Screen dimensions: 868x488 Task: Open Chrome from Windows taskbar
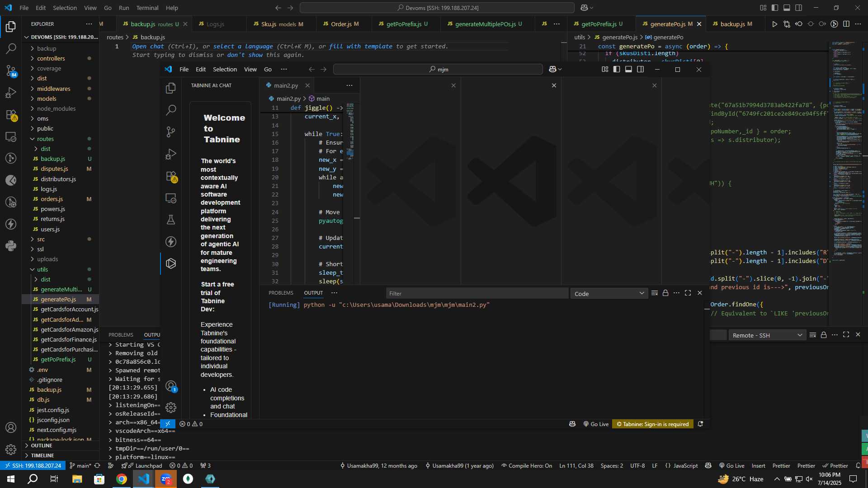122,479
